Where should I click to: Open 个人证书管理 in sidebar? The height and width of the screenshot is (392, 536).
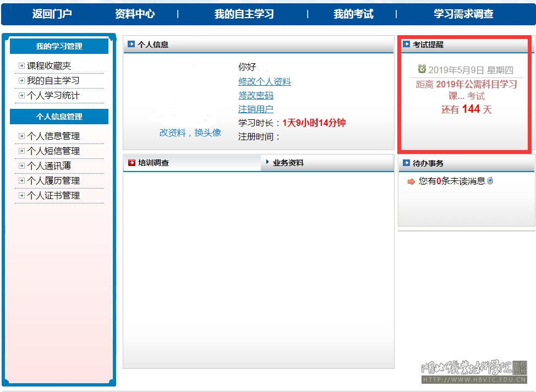(x=53, y=195)
